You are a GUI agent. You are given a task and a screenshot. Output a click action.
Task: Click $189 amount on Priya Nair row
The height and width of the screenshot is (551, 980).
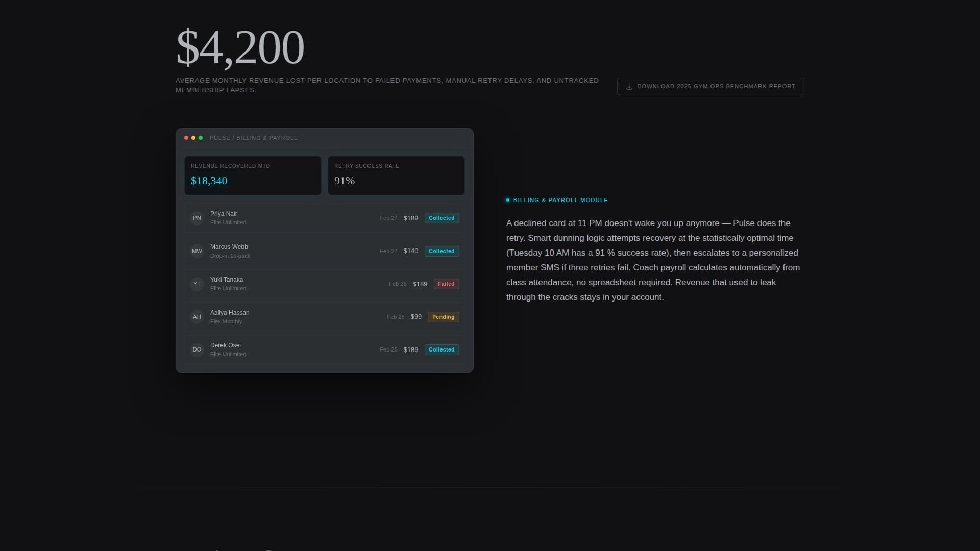pyautogui.click(x=411, y=218)
